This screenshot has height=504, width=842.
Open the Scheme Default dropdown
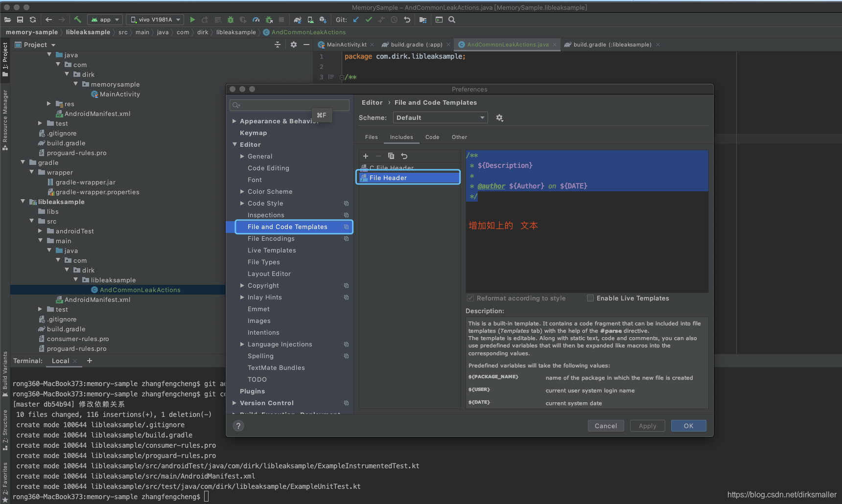click(x=440, y=118)
